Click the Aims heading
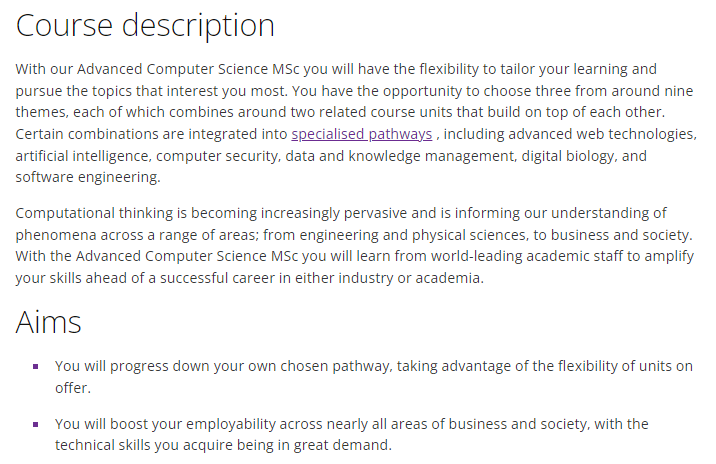 point(48,321)
